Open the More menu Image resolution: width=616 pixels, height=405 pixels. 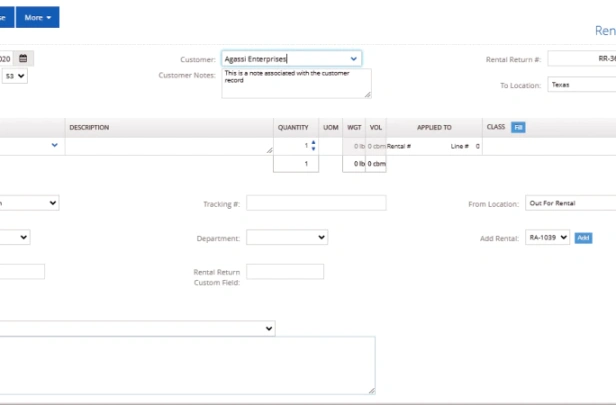(x=38, y=17)
